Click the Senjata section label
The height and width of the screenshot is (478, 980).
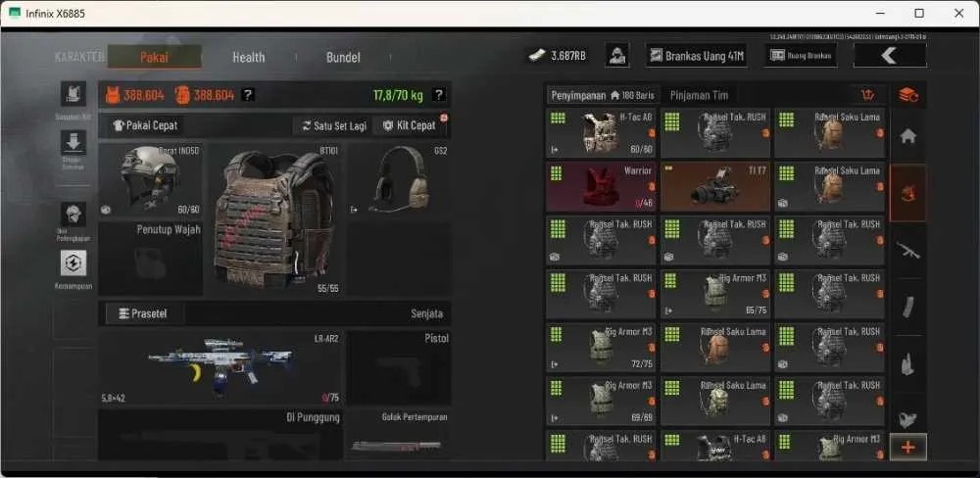[x=427, y=313]
